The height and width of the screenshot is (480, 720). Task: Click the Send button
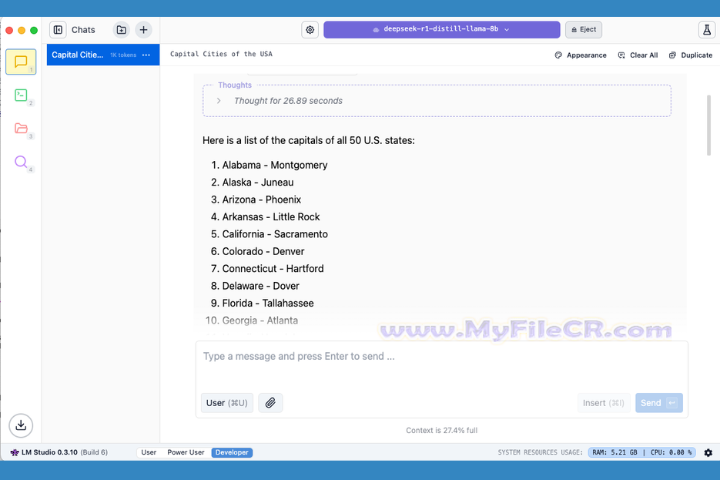(x=659, y=403)
